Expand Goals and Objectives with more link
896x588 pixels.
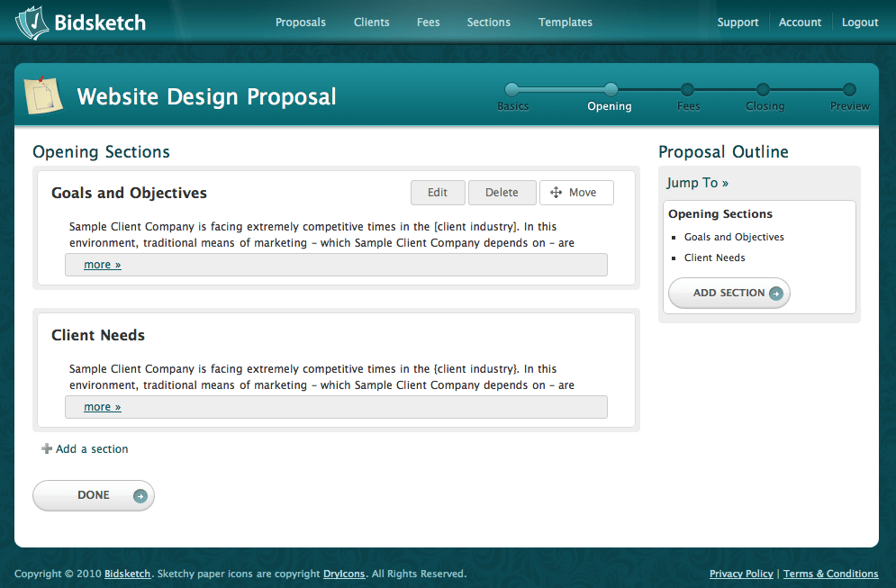click(x=102, y=265)
